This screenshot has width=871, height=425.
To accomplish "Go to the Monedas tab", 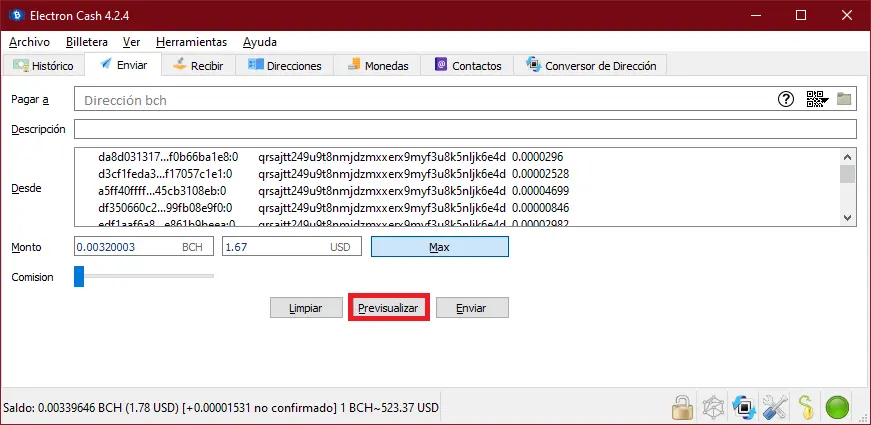I will (x=378, y=66).
